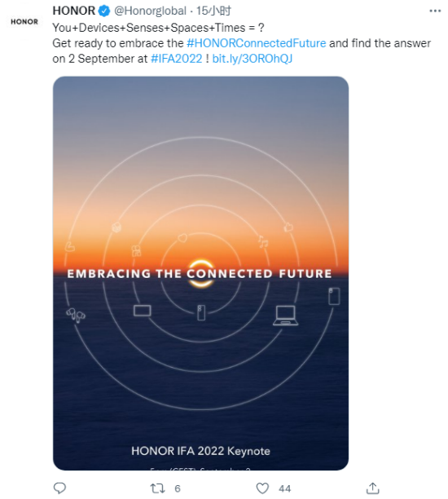Open the @Honorglobal handle
Viewport: 448px width, 499px height.
click(150, 11)
